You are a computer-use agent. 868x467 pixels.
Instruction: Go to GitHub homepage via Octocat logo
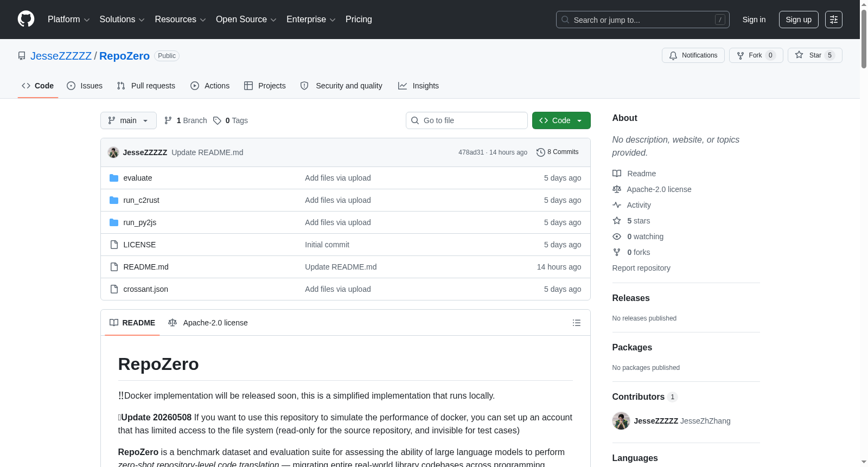[x=26, y=19]
